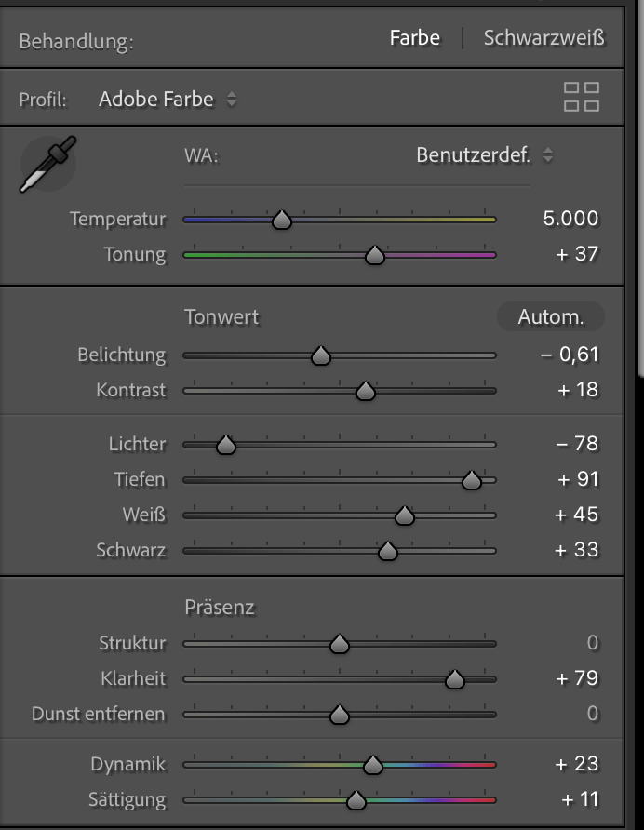The image size is (644, 830).
Task: Click the Autom. tone button
Action: tap(551, 317)
